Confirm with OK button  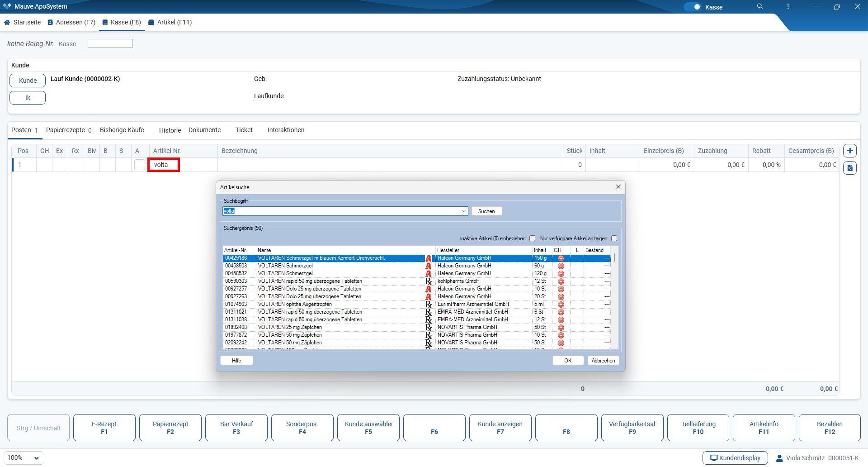(x=568, y=361)
